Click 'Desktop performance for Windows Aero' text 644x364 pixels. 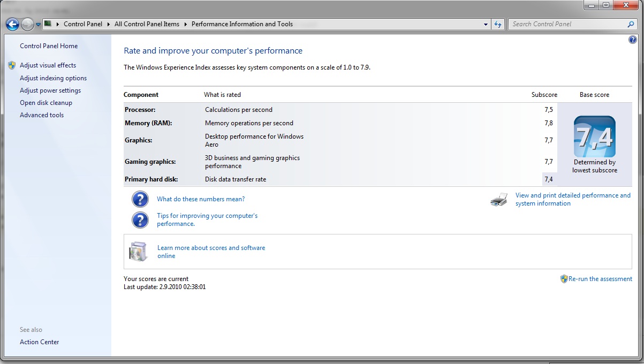click(254, 140)
